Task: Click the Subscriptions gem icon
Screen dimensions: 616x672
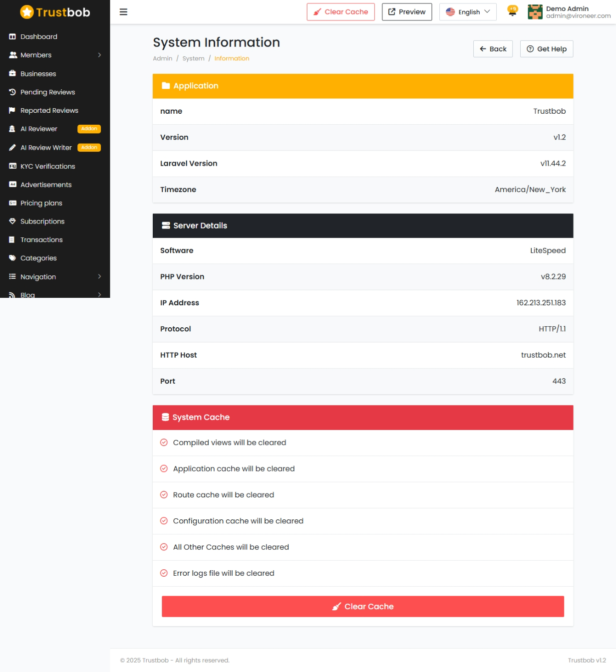Action: tap(12, 221)
